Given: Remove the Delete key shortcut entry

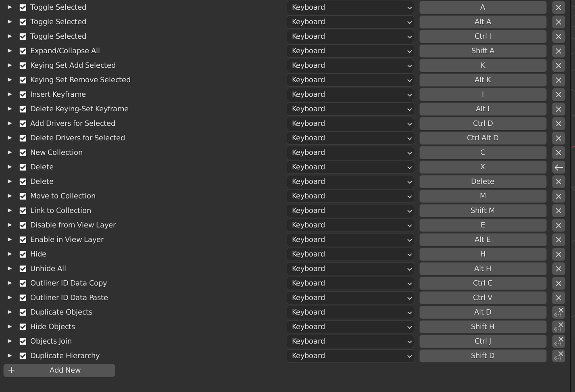Looking at the screenshot, I should pos(558,181).
